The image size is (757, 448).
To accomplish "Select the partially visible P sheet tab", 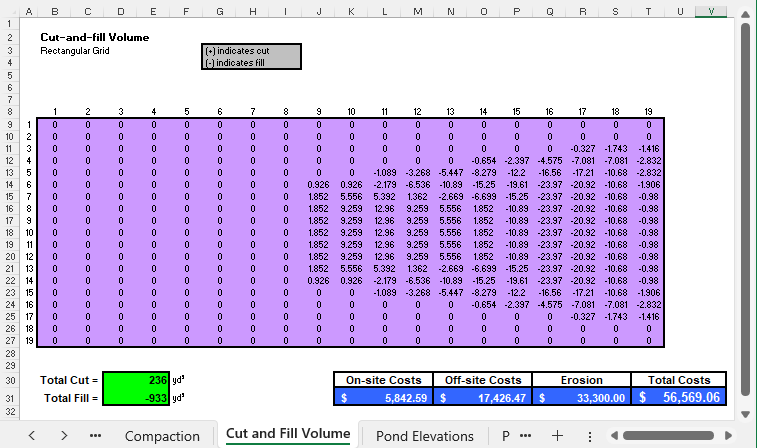I will [506, 436].
